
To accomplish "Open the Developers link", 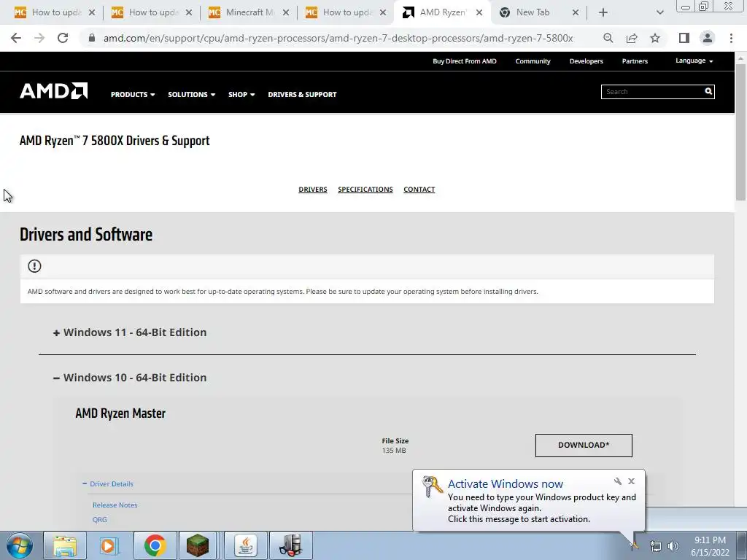I will coord(586,61).
